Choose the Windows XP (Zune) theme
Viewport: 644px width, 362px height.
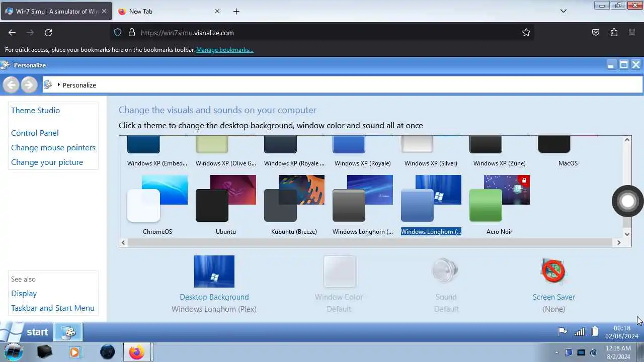(500, 152)
